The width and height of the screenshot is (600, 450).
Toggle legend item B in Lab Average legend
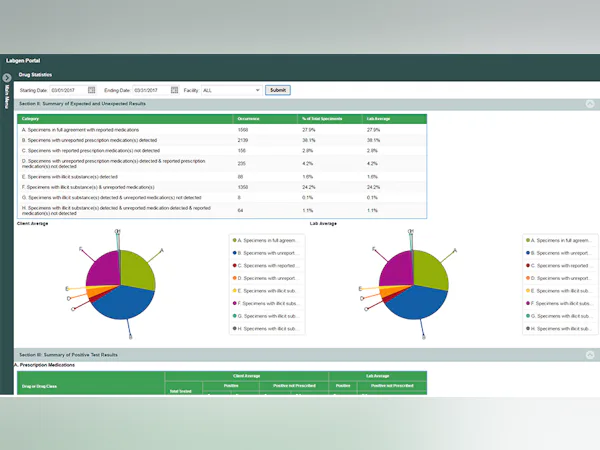(558, 253)
